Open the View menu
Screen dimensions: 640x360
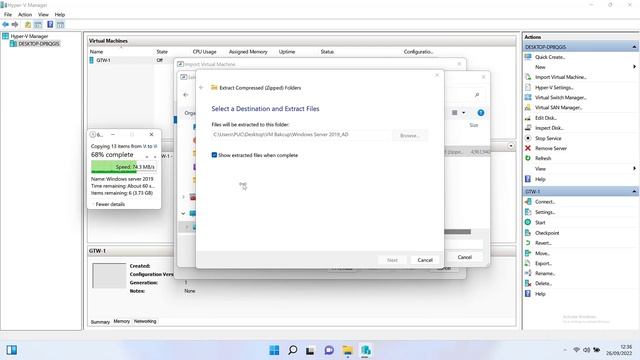(x=43, y=15)
